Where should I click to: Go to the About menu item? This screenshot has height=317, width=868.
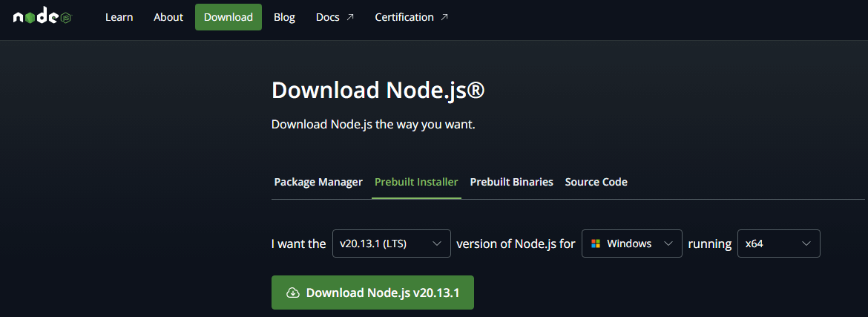pos(168,17)
